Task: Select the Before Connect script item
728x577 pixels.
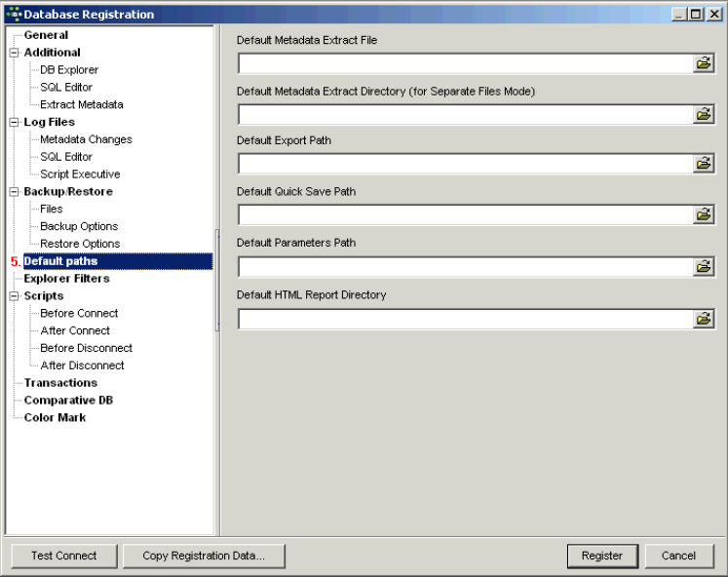Action: (x=79, y=314)
